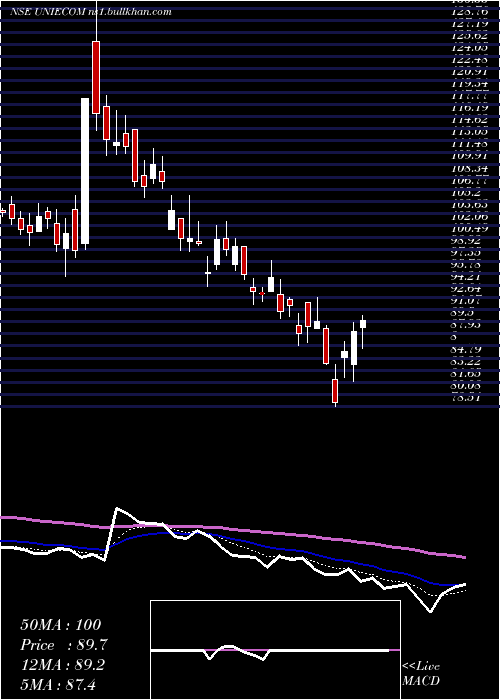Select the tall red candle at peak

point(96,77)
